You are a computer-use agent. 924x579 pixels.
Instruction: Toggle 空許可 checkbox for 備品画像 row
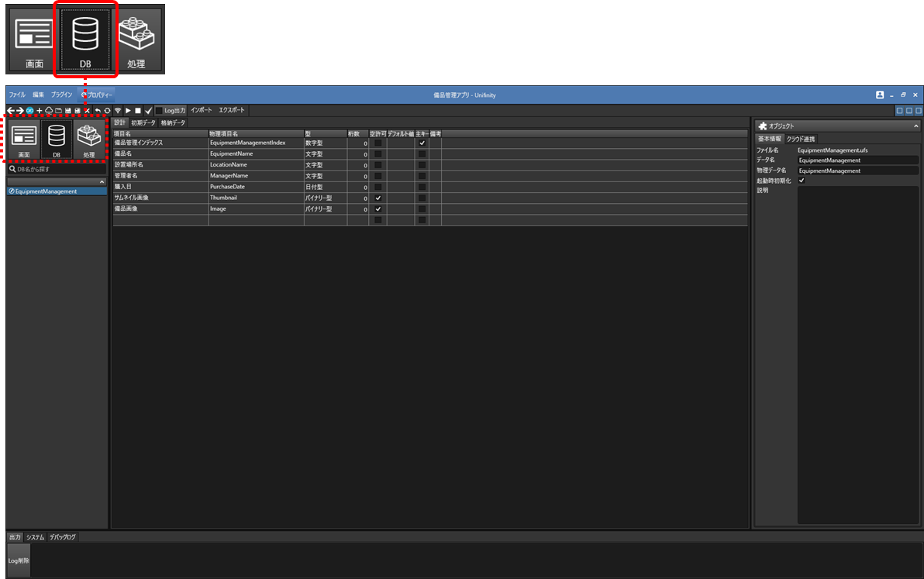tap(378, 209)
